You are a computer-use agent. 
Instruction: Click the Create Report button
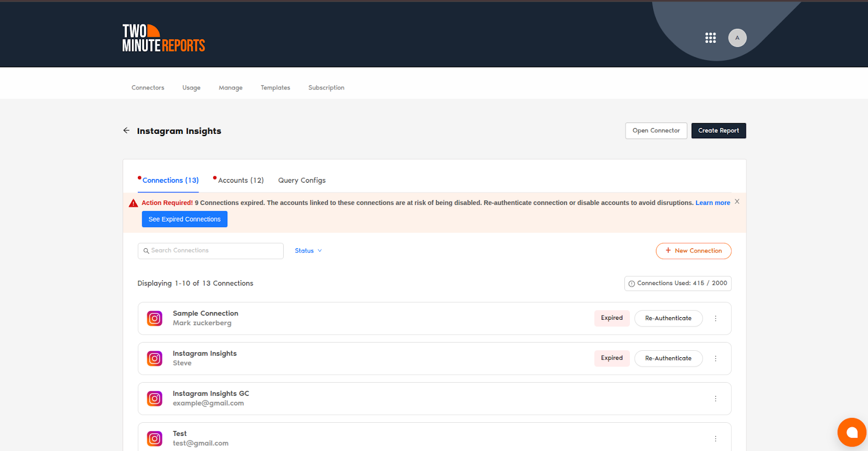click(x=718, y=131)
